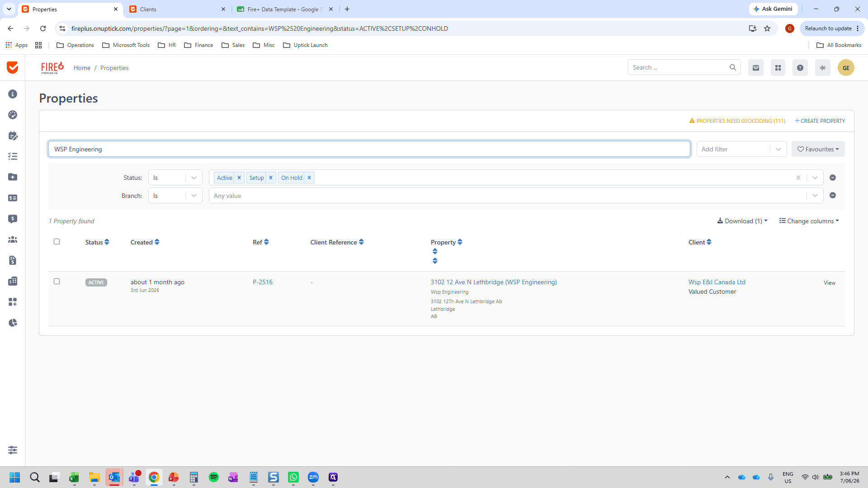Open the pie chart reports icon in sidebar
This screenshot has width=868, height=488.
click(x=13, y=323)
